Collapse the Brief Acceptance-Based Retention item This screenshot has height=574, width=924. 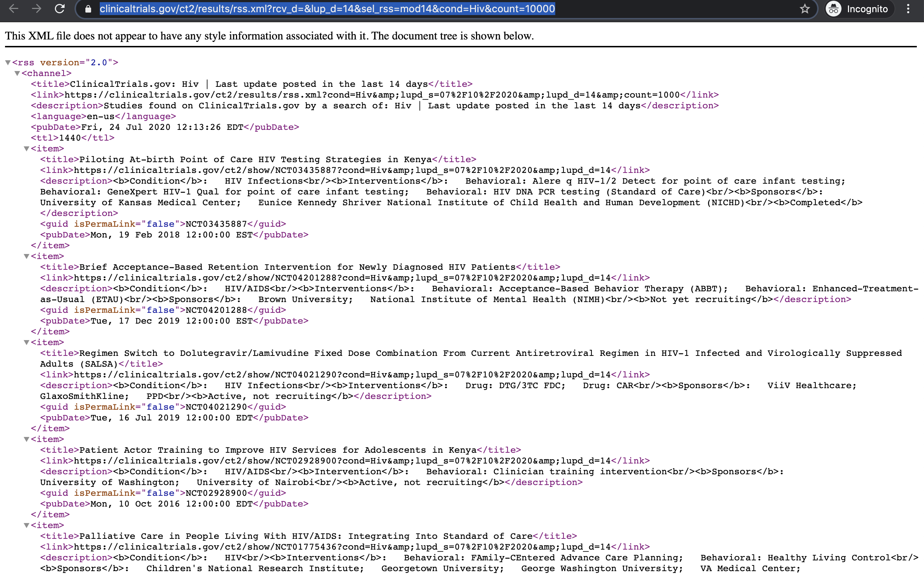click(27, 256)
